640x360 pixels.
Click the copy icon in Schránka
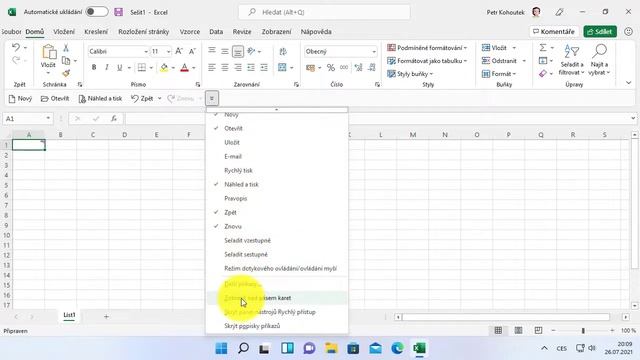click(66, 60)
